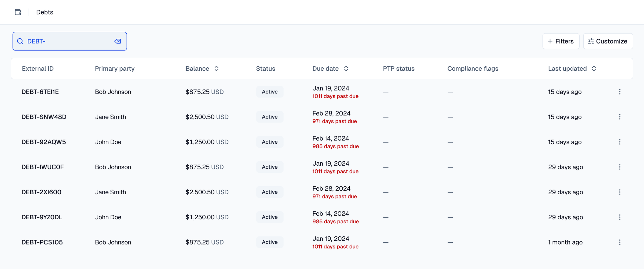
Task: Click the PTP status column header
Action: tap(399, 68)
